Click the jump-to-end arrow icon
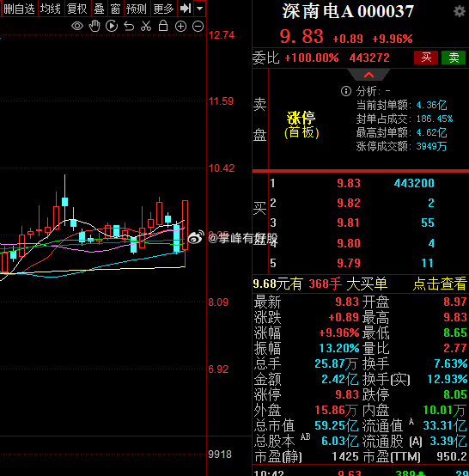 (186, 9)
